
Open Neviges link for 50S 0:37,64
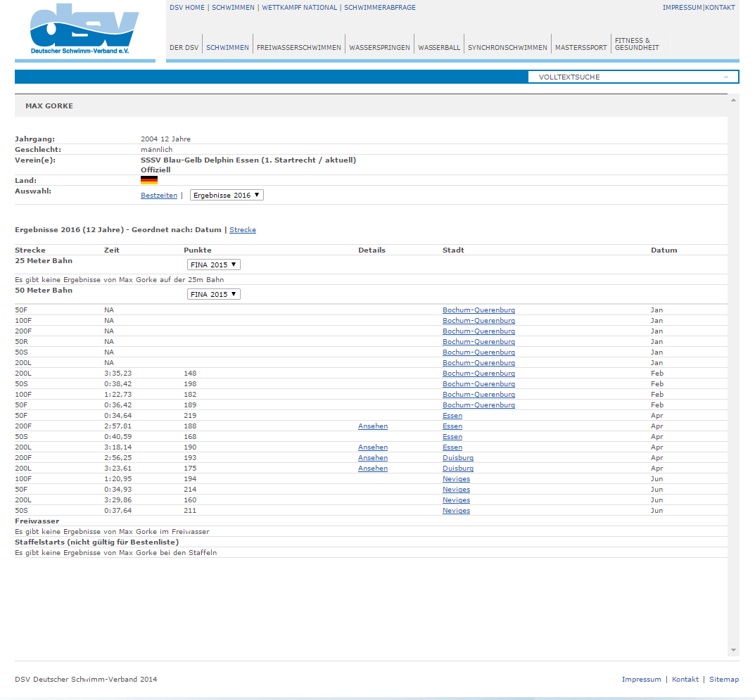pos(456,511)
